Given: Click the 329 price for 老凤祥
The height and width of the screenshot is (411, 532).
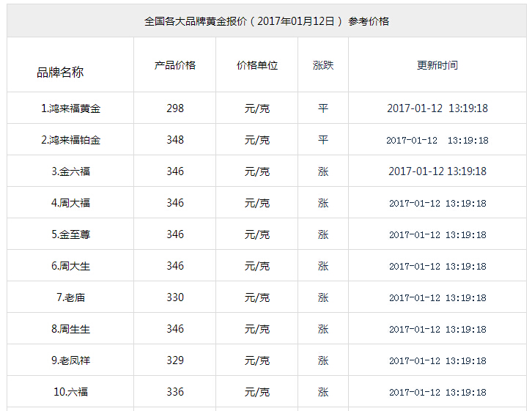Looking at the screenshot, I should [x=175, y=360].
